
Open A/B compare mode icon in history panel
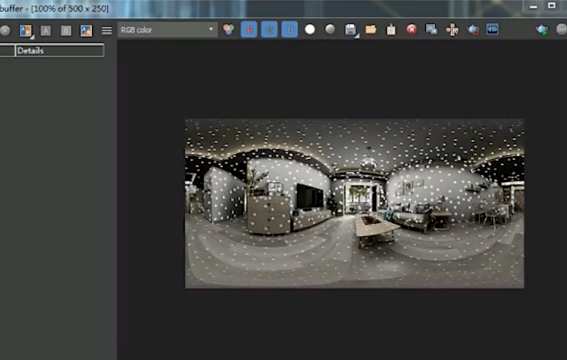click(x=25, y=31)
